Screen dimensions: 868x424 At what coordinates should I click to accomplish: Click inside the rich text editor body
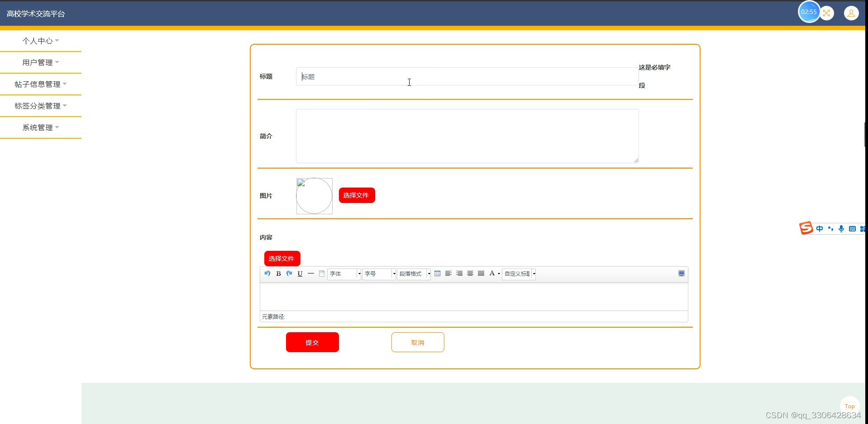click(x=474, y=297)
